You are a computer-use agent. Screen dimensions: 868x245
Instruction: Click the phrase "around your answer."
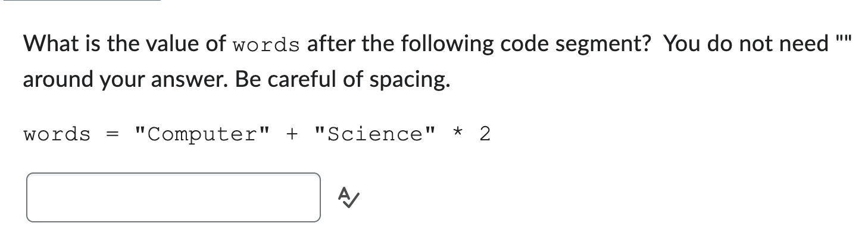(127, 80)
